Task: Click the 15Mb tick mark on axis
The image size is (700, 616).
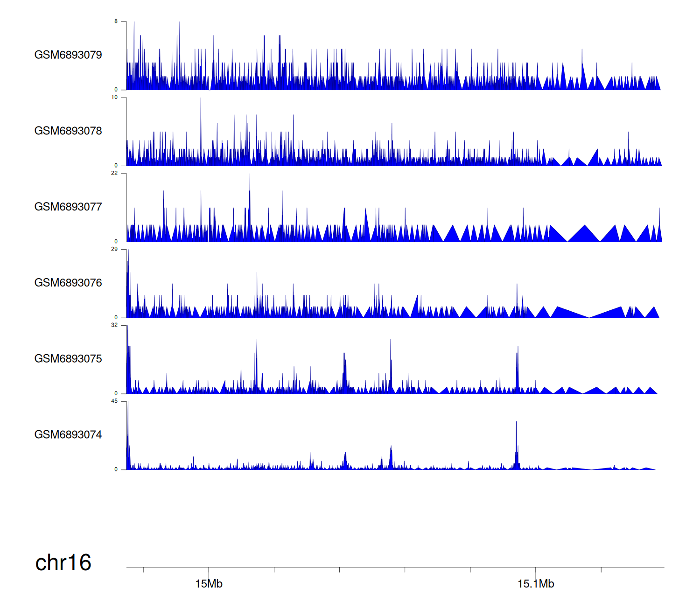Action: (x=209, y=570)
